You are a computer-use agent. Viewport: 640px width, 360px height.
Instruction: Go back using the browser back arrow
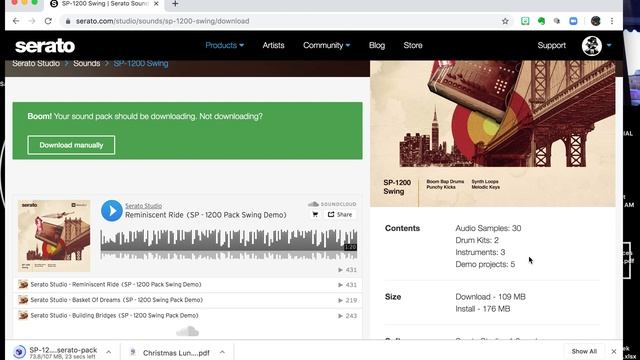point(16,21)
